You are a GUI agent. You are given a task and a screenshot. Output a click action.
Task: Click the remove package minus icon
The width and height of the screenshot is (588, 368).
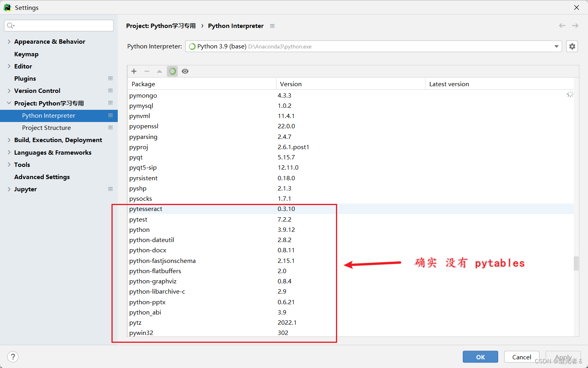click(x=147, y=71)
